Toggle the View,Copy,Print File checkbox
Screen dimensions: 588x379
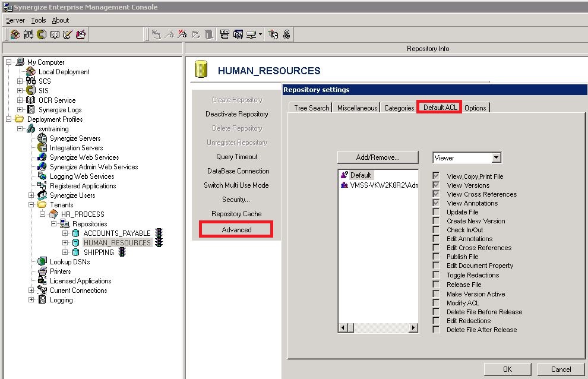point(436,176)
